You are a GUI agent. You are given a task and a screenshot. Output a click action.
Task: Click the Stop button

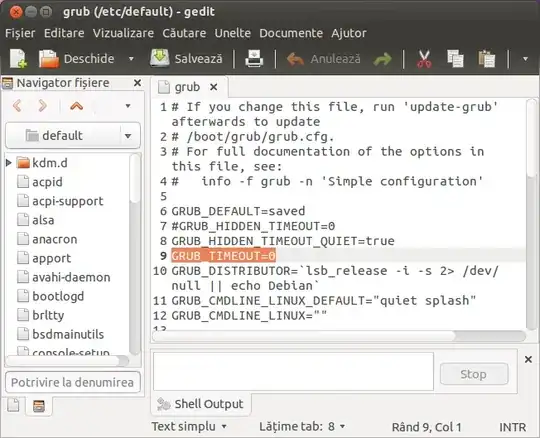click(474, 374)
